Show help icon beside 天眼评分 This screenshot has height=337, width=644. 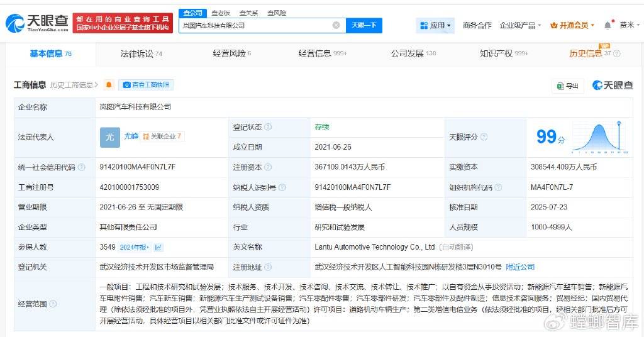[x=484, y=137]
